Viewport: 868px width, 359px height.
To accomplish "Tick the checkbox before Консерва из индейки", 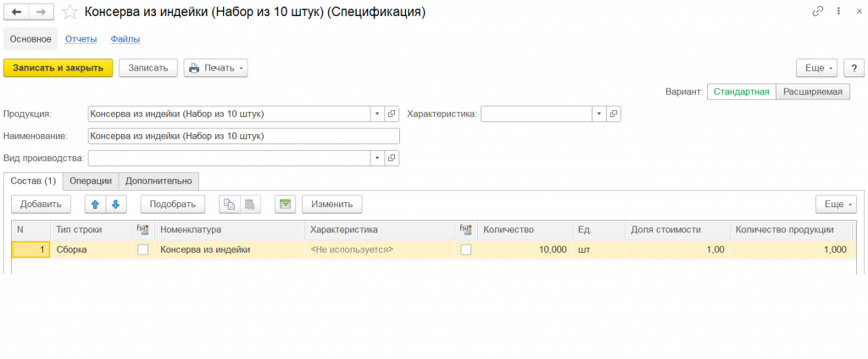I will (143, 250).
